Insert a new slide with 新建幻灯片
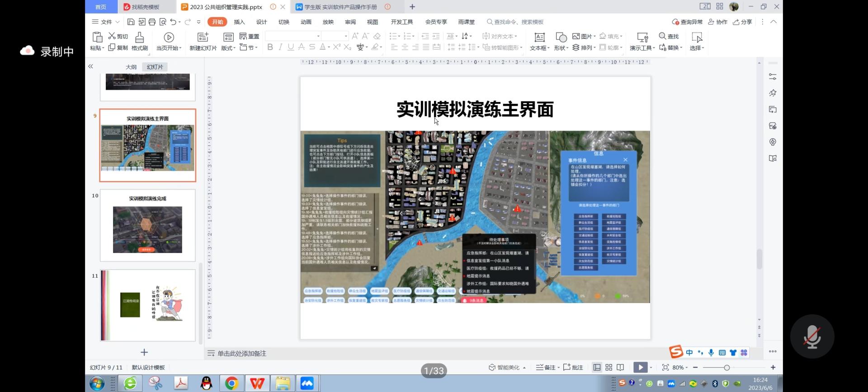868x392 pixels. 203,38
